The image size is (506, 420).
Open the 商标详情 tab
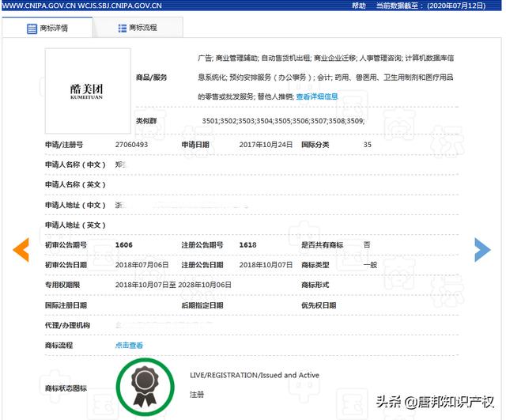(47, 28)
